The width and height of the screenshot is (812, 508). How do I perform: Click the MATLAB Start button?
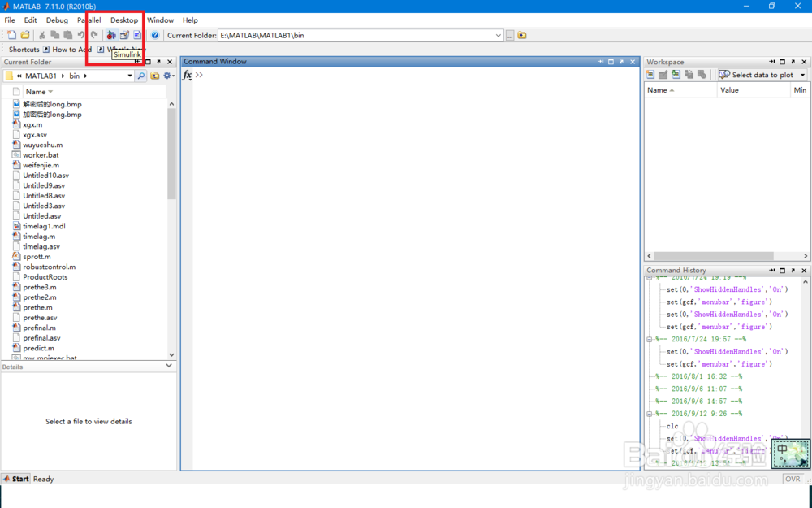16,479
